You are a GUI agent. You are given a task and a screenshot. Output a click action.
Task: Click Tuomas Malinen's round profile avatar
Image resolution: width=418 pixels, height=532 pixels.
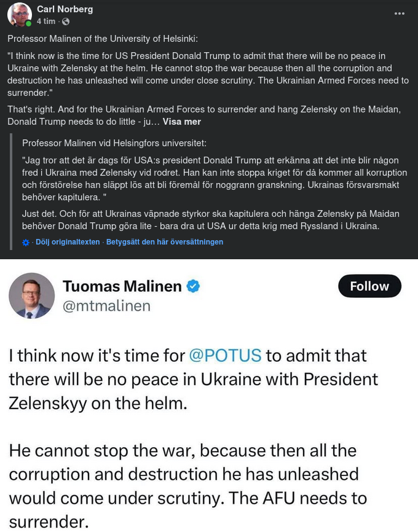[32, 295]
